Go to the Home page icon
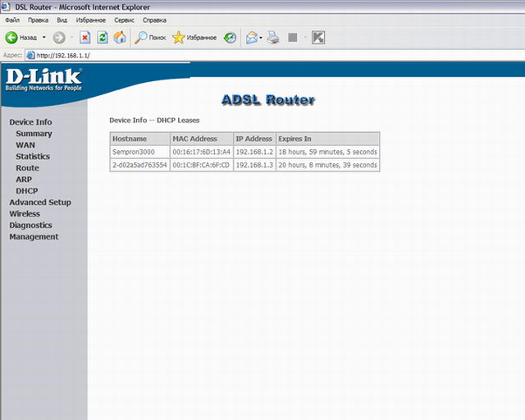 click(x=120, y=38)
